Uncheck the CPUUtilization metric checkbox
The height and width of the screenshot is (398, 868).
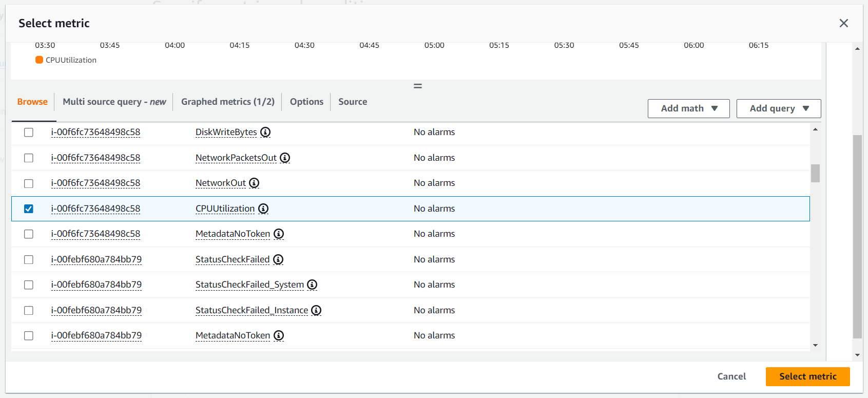click(x=29, y=209)
